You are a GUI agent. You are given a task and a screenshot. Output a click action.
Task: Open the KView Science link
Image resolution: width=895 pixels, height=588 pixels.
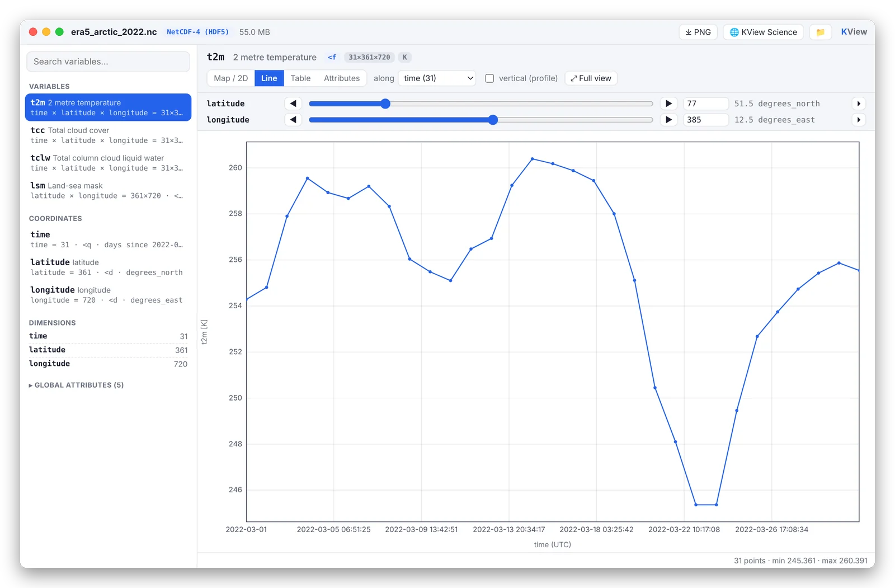click(763, 32)
